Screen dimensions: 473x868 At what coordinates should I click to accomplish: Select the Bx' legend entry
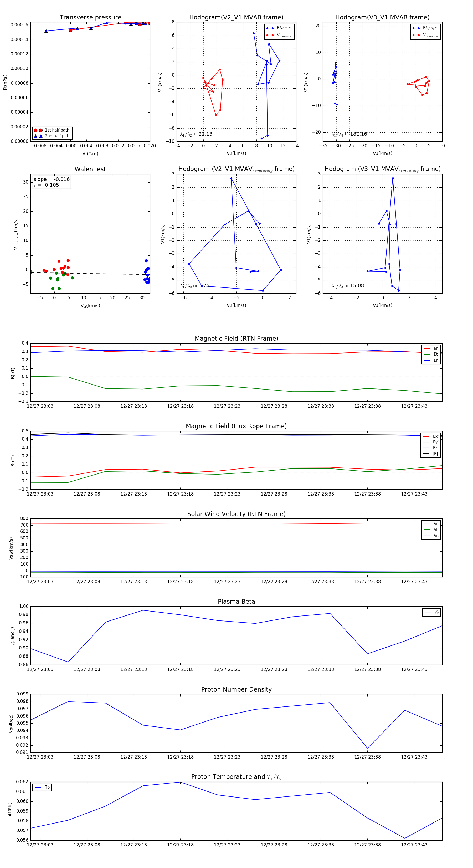point(431,436)
